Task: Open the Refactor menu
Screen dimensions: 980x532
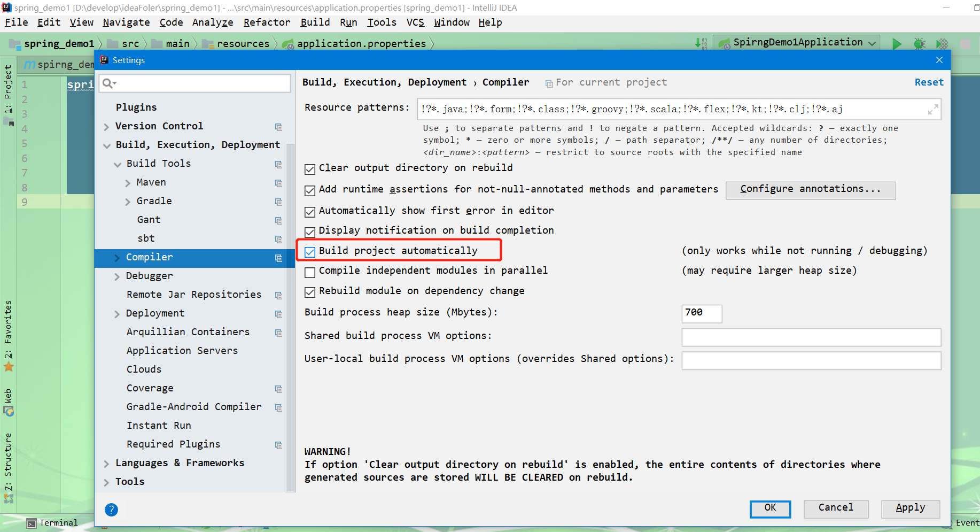Action: 267,22
